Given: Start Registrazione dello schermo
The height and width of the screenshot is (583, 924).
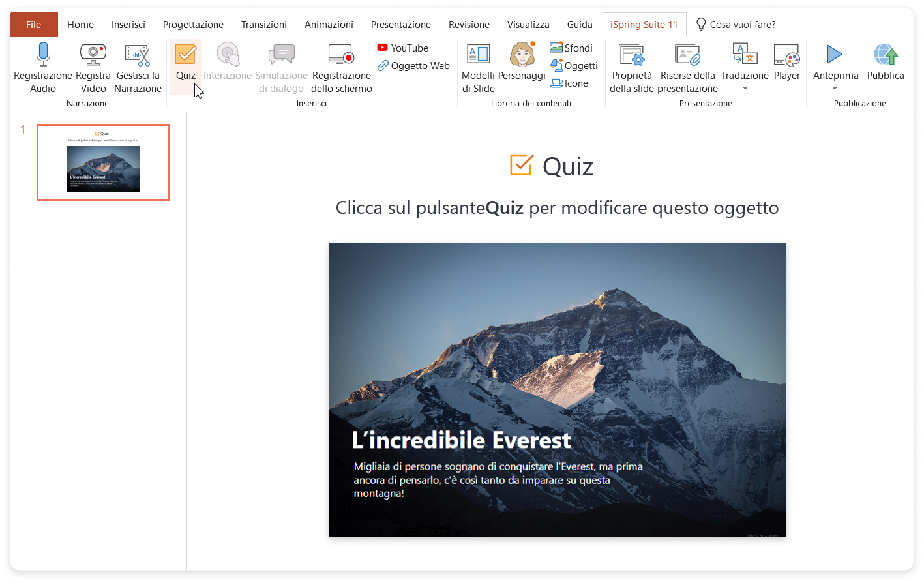Looking at the screenshot, I should point(341,55).
